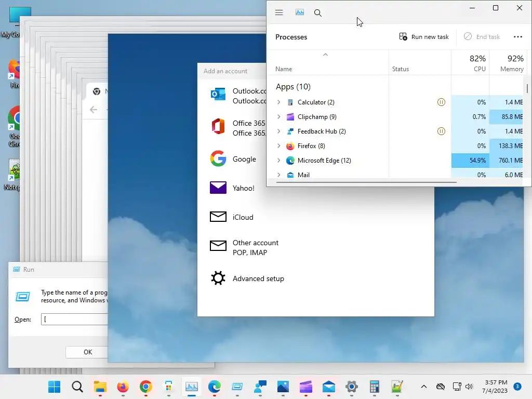The width and height of the screenshot is (532, 399).
Task: Sort processes by Status column
Action: click(401, 69)
